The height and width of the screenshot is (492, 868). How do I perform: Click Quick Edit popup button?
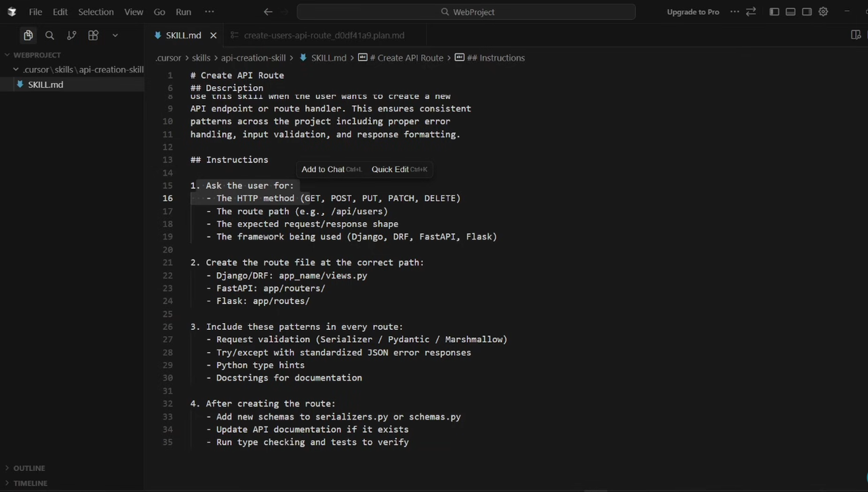399,169
